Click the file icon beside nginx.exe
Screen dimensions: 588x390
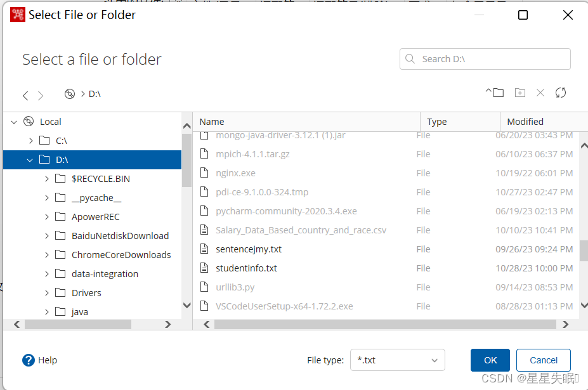click(204, 172)
